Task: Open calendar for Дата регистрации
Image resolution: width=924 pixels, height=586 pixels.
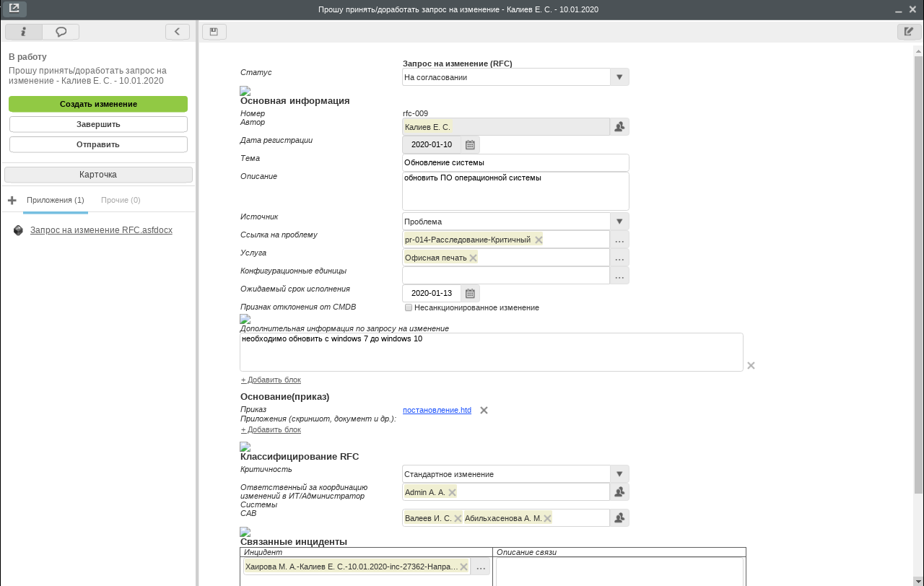Action: (x=470, y=144)
